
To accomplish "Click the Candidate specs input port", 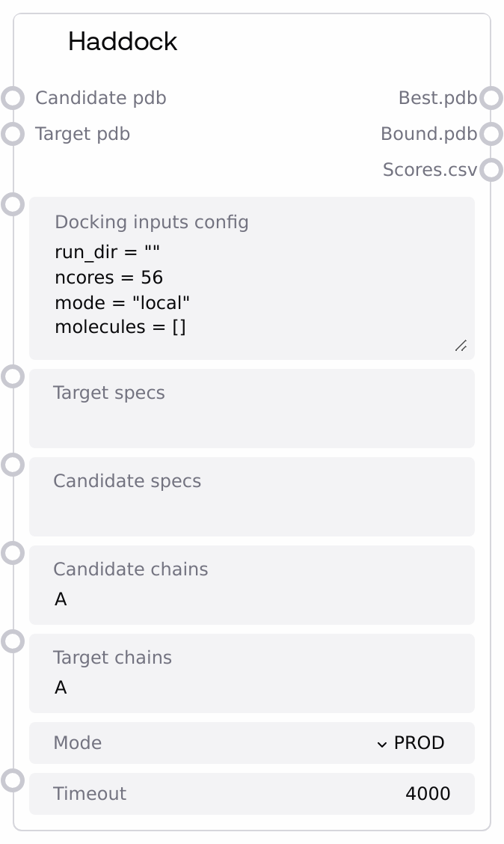I will pyautogui.click(x=13, y=465).
